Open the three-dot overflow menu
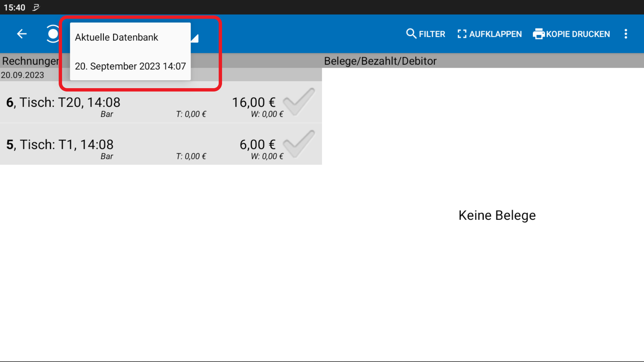Image resolution: width=644 pixels, height=362 pixels. (x=626, y=34)
